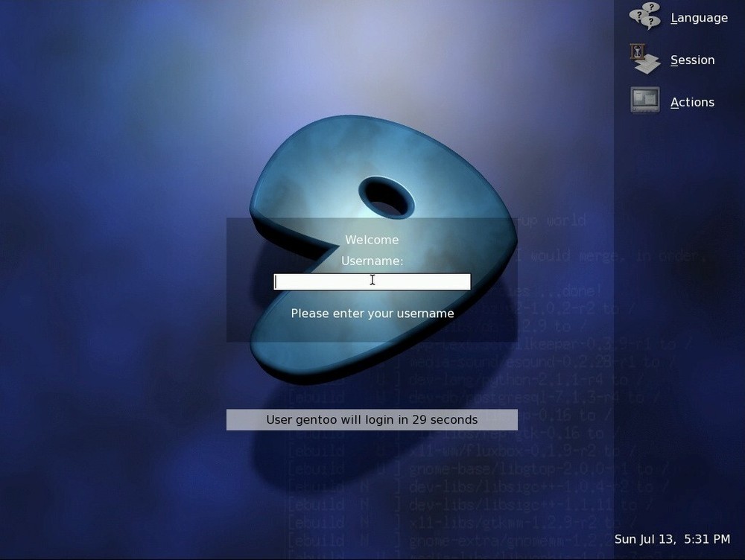Image resolution: width=745 pixels, height=560 pixels.
Task: Click the 'Please enter your username' prompt
Action: (x=372, y=313)
